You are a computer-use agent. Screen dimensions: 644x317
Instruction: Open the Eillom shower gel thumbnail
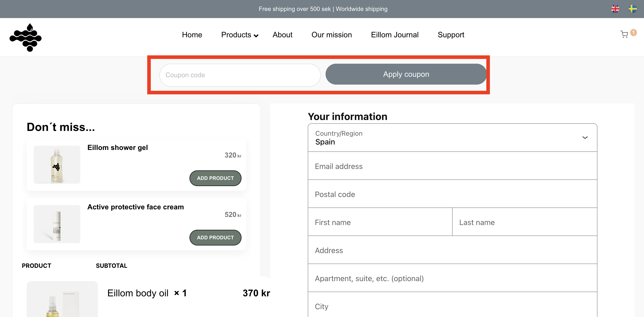coord(57,165)
